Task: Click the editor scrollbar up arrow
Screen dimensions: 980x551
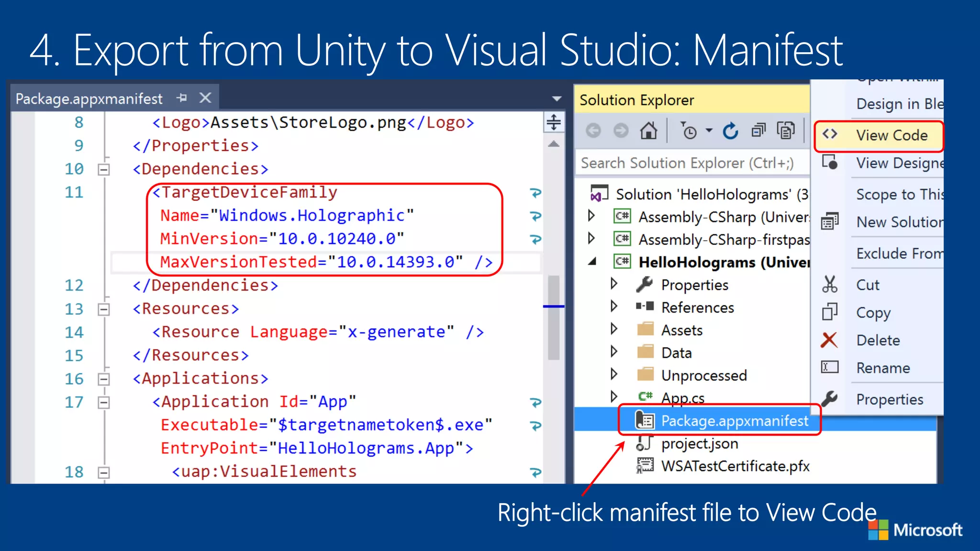Action: tap(554, 143)
